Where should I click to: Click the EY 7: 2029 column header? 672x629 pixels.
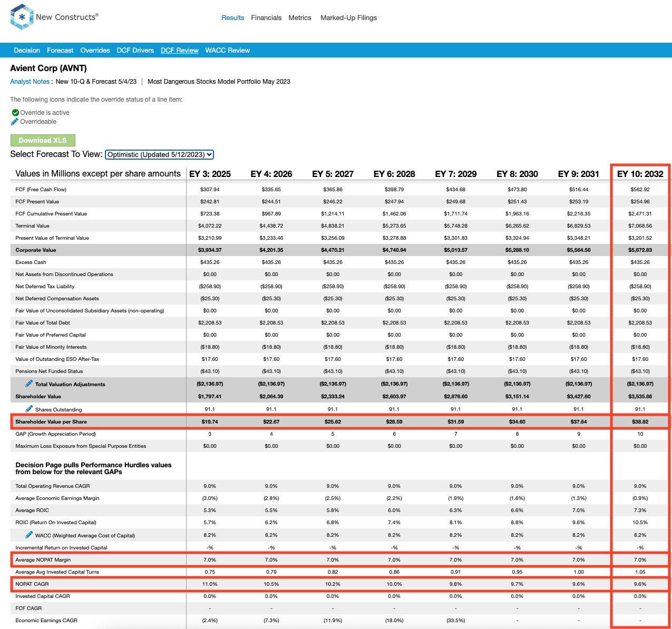point(456,174)
